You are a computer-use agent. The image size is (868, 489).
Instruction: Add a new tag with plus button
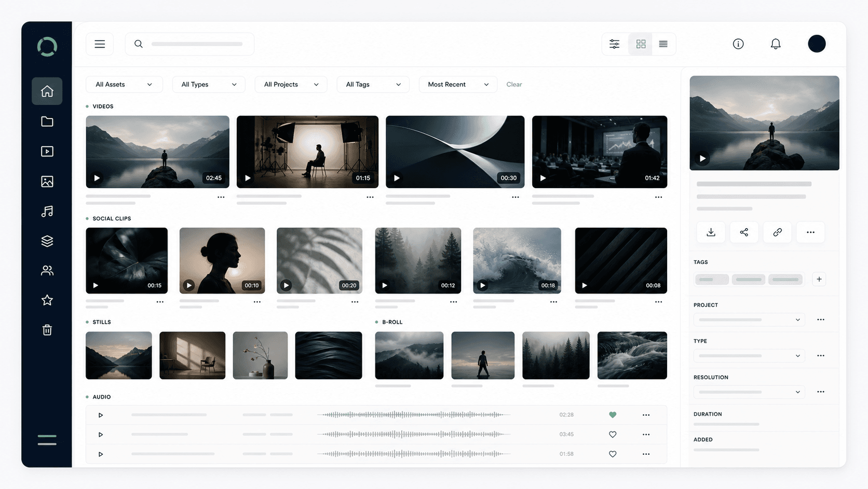[x=819, y=279]
